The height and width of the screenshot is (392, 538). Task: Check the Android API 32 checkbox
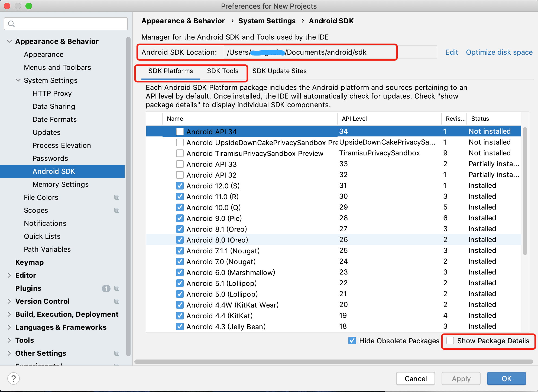180,175
